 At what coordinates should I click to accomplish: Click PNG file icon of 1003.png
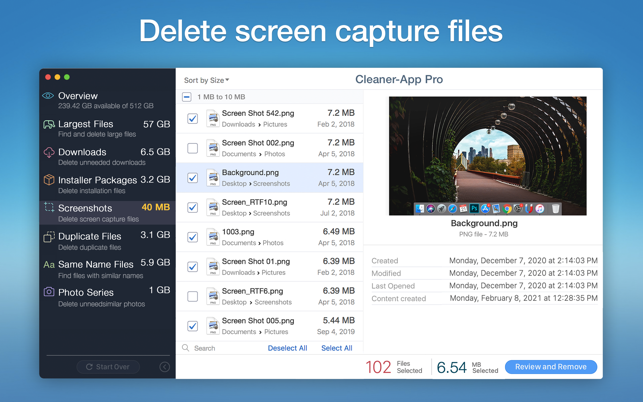click(x=212, y=237)
